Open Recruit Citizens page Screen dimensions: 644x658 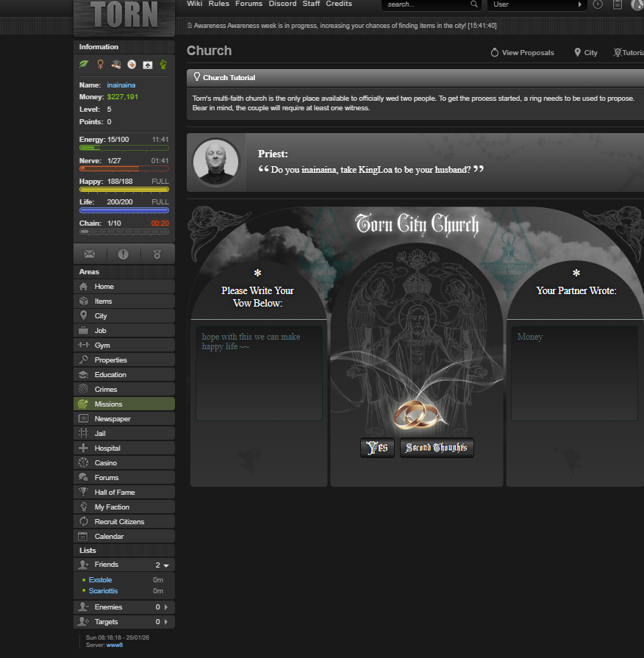[124, 521]
